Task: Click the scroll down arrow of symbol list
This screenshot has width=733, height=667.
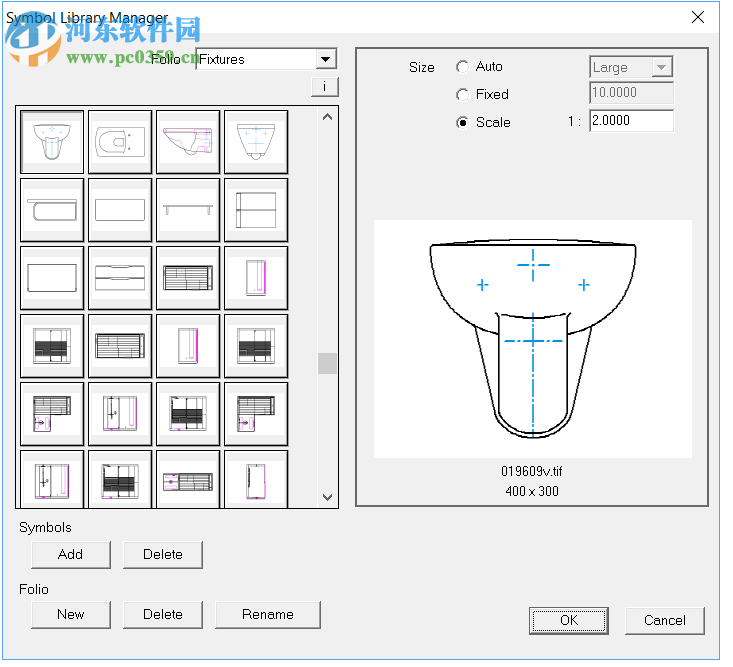Action: click(x=328, y=497)
